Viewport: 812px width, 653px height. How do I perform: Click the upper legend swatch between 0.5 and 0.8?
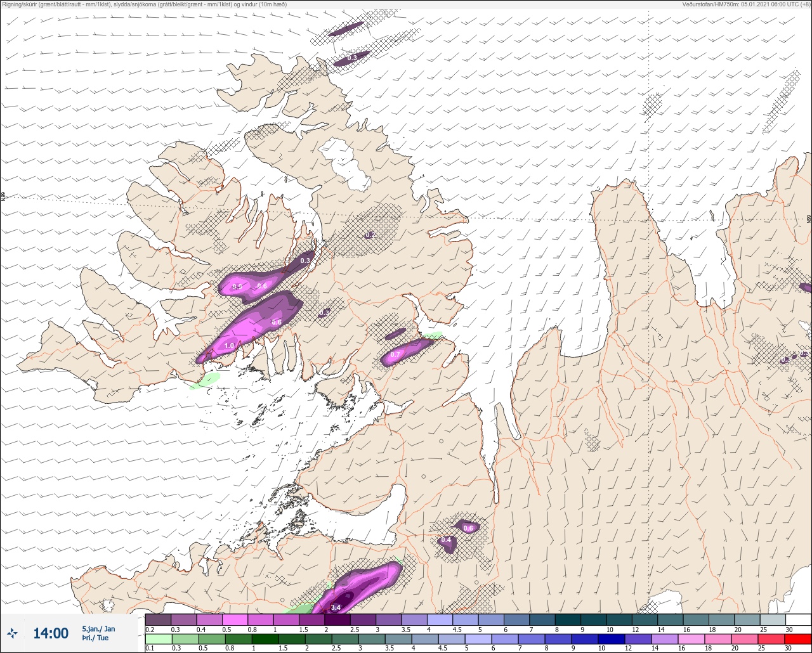pyautogui.click(x=235, y=619)
